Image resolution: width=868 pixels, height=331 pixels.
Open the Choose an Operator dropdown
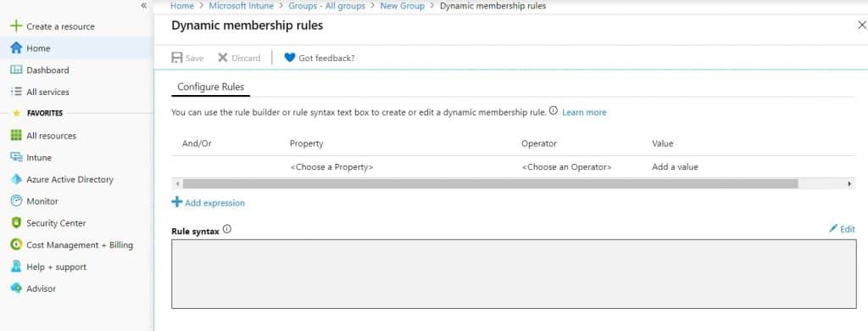(x=566, y=167)
